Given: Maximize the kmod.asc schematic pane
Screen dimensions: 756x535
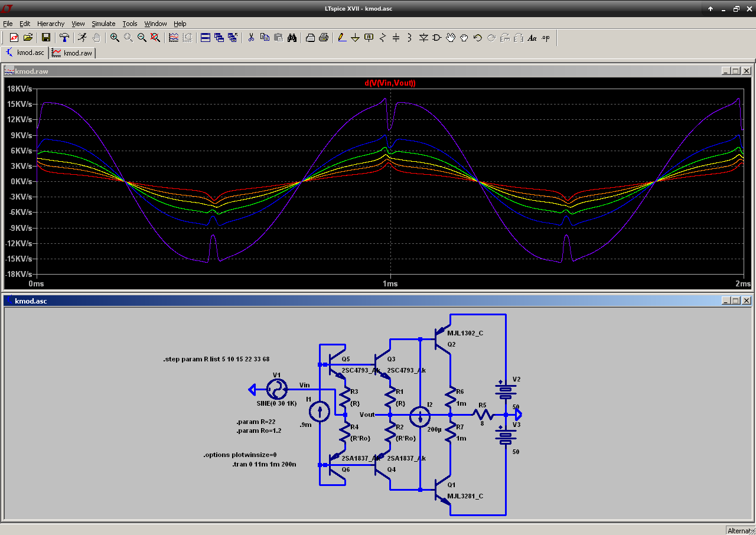Looking at the screenshot, I should pyautogui.click(x=736, y=301).
